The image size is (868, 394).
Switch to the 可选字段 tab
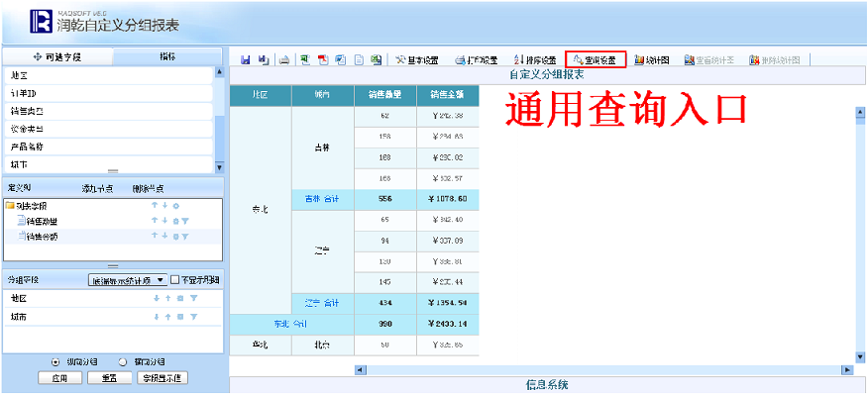click(x=57, y=57)
